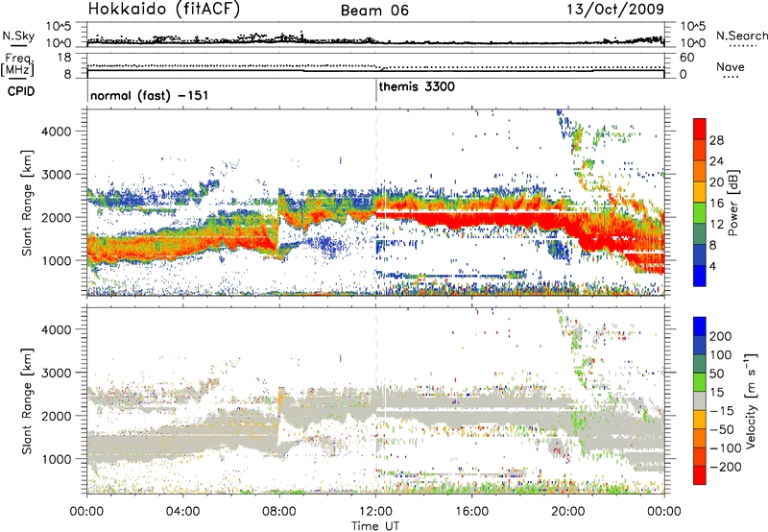
Task: Select the "Freq. [MHz]" axis label
Action: (17, 65)
